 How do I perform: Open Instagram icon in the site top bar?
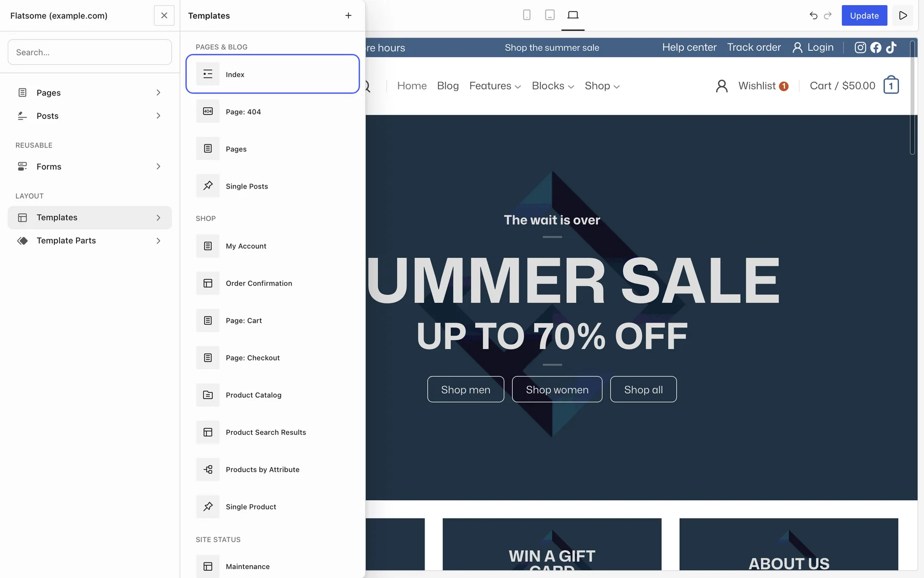[x=860, y=47]
